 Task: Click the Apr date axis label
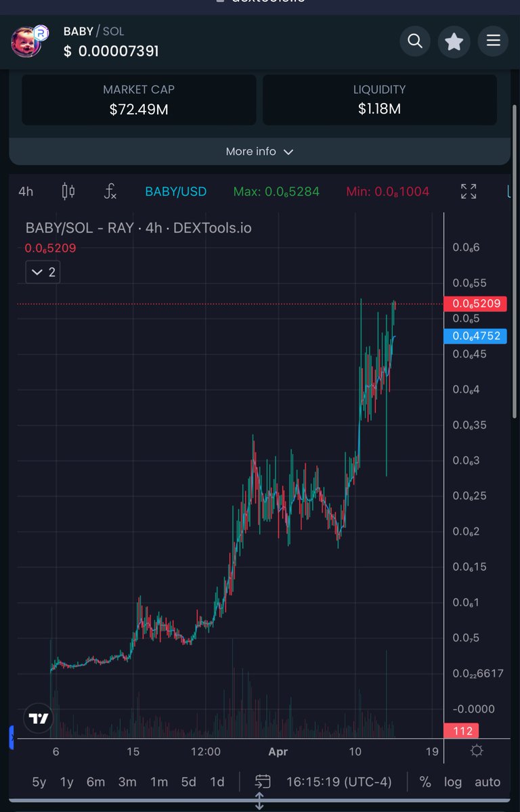point(278,751)
